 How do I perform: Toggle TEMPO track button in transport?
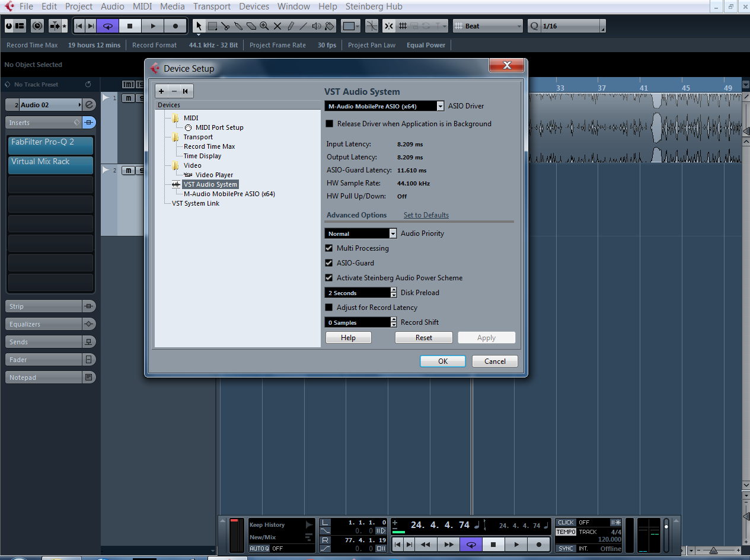pyautogui.click(x=566, y=532)
